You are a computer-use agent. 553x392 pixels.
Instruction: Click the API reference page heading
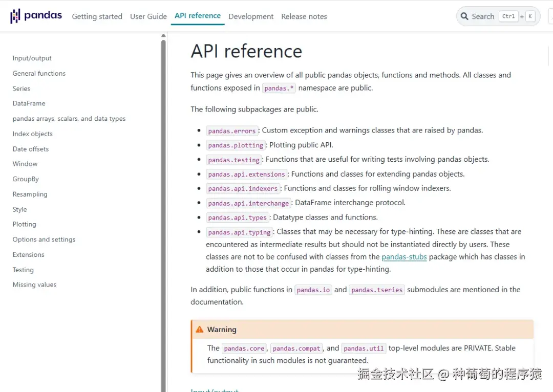click(x=246, y=52)
